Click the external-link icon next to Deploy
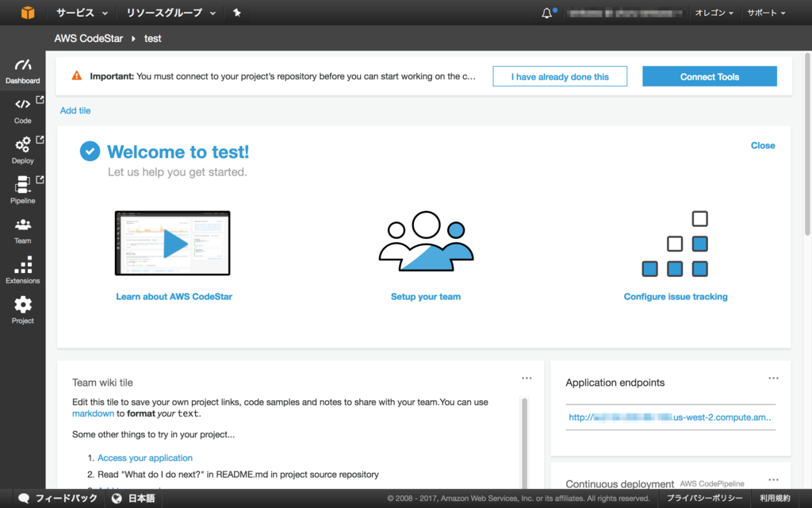This screenshot has width=812, height=508. pyautogui.click(x=40, y=140)
